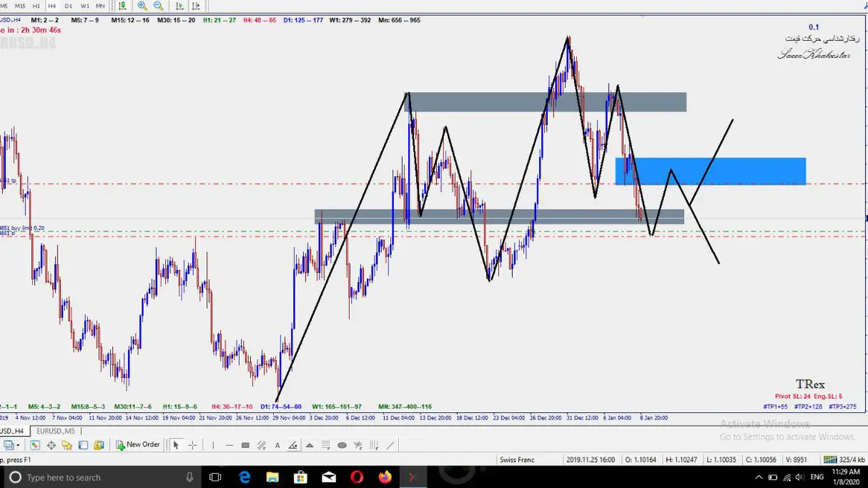Select the Text label 'A' tool

click(278, 445)
